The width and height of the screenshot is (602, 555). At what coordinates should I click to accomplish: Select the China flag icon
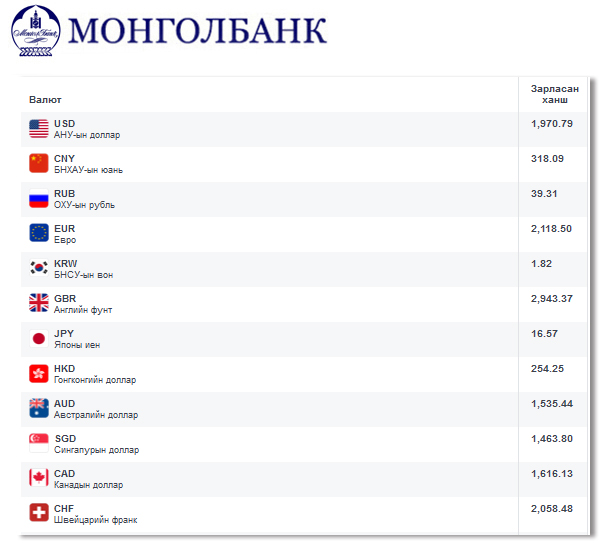coord(39,164)
